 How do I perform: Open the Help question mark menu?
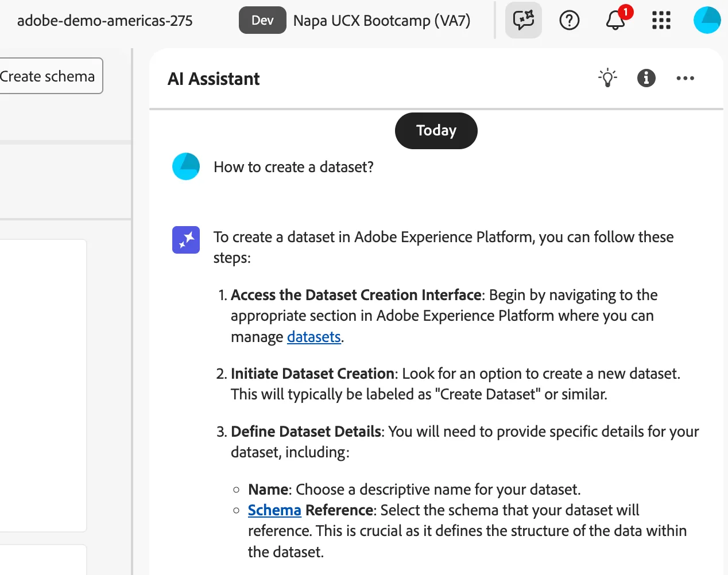[570, 21]
